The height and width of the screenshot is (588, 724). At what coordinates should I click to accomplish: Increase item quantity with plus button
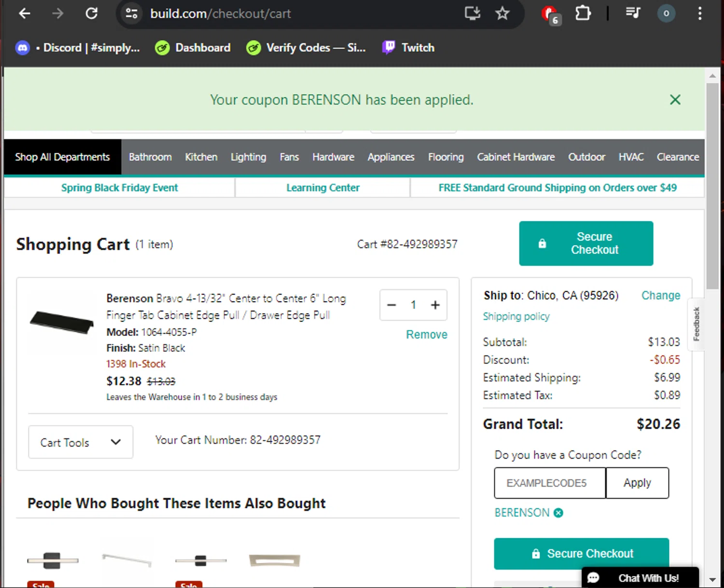pos(435,305)
